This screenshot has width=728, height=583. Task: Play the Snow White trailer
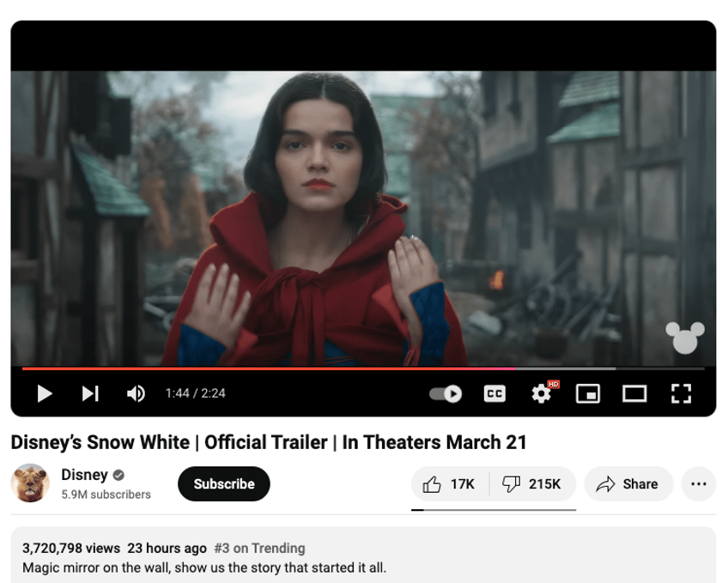(45, 393)
